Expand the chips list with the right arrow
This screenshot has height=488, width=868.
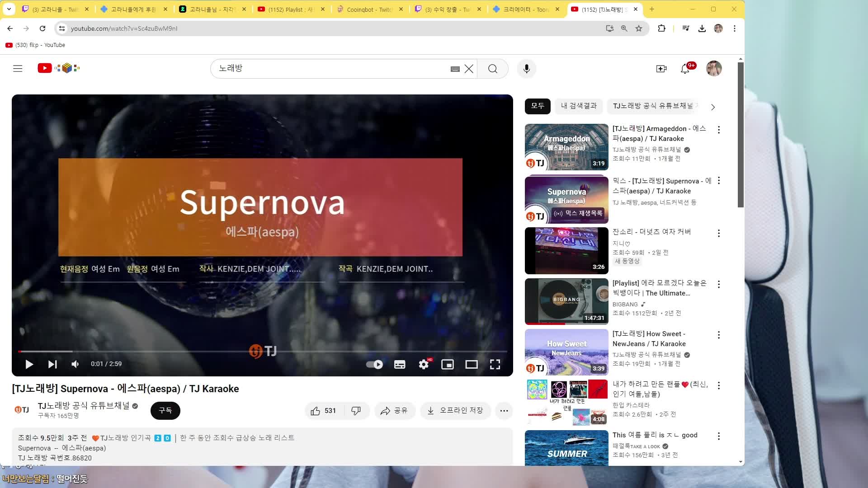(713, 107)
